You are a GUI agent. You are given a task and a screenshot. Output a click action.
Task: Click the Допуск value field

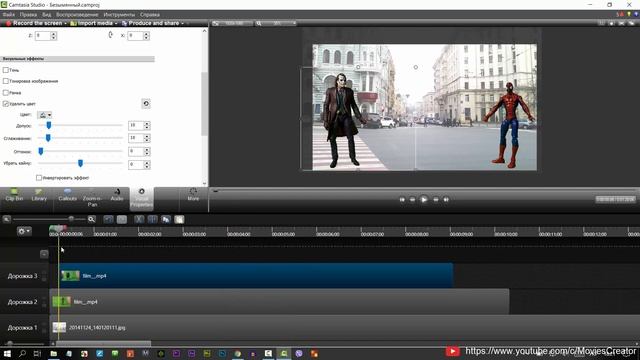(136, 125)
